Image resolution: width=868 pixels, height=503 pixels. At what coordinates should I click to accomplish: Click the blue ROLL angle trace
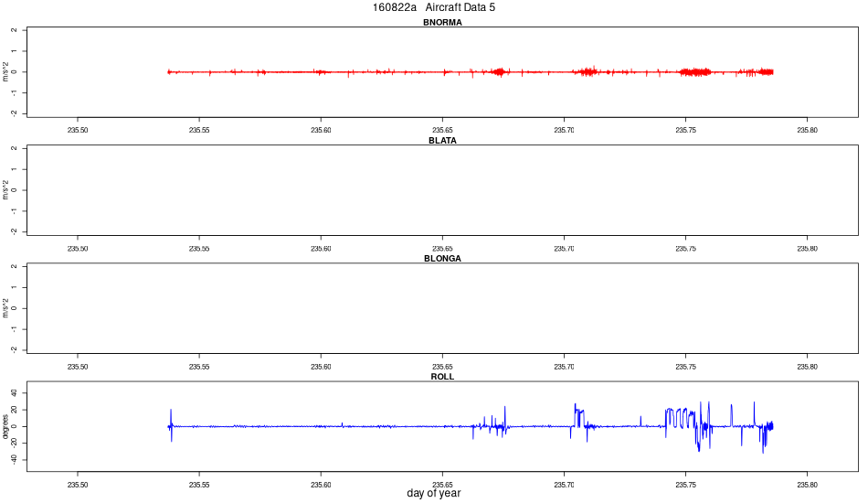(471, 426)
